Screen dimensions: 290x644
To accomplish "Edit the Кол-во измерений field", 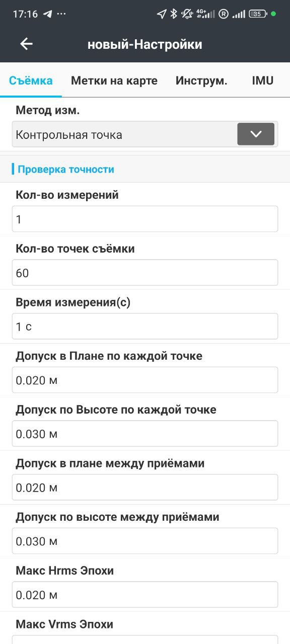I will click(x=145, y=219).
